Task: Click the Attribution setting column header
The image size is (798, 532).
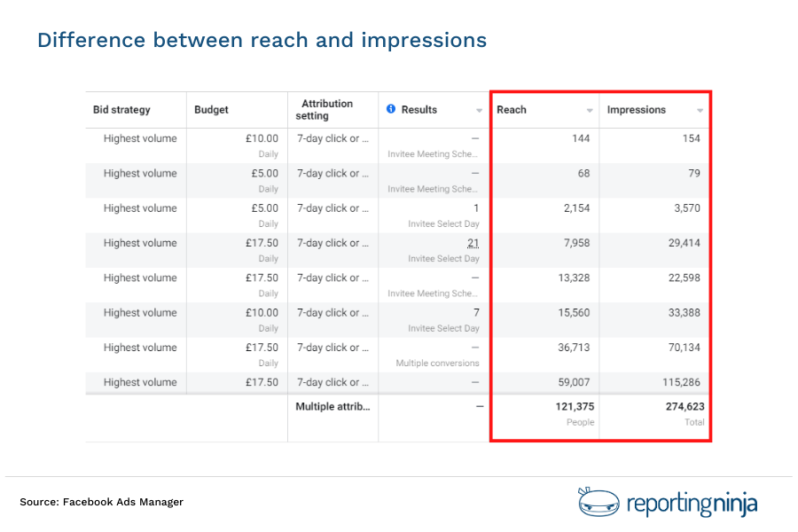Action: click(328, 110)
